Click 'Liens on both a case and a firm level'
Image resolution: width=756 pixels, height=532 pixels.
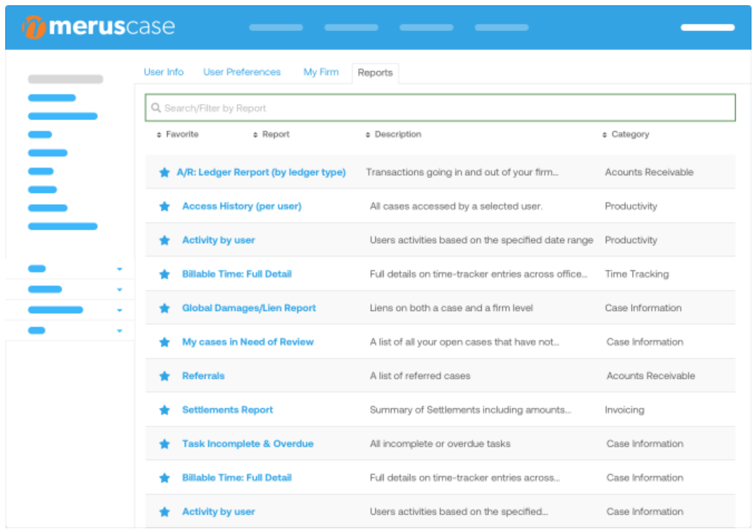pos(452,308)
